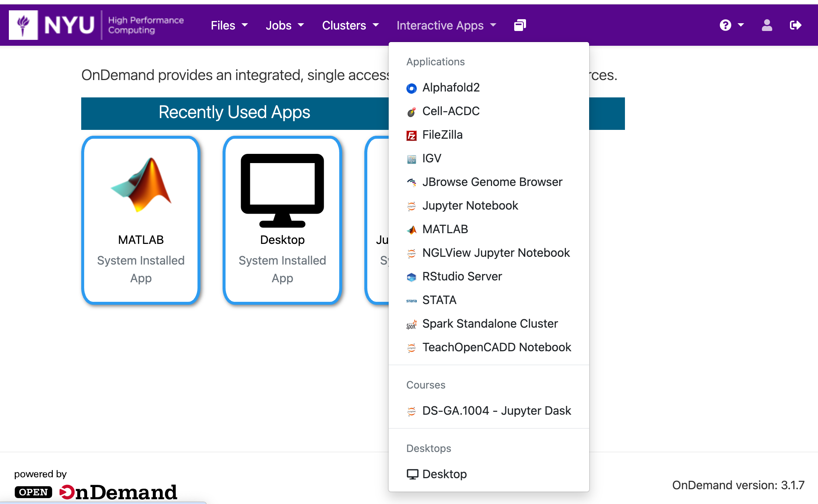The image size is (818, 504).
Task: Collapse the Interactive Apps dropdown
Action: (x=446, y=25)
